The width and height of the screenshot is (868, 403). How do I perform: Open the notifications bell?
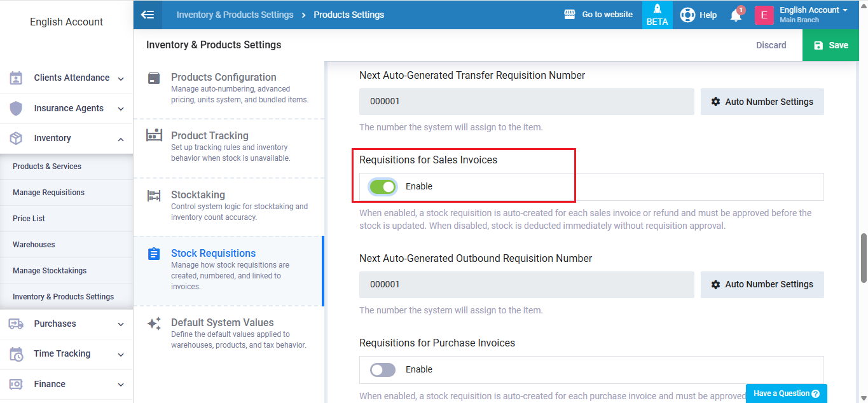click(736, 15)
